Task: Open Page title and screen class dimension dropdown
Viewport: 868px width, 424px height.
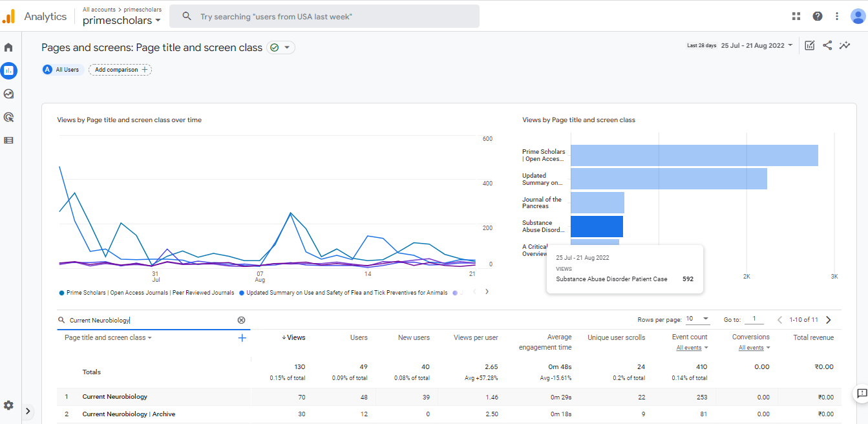Action: [108, 337]
